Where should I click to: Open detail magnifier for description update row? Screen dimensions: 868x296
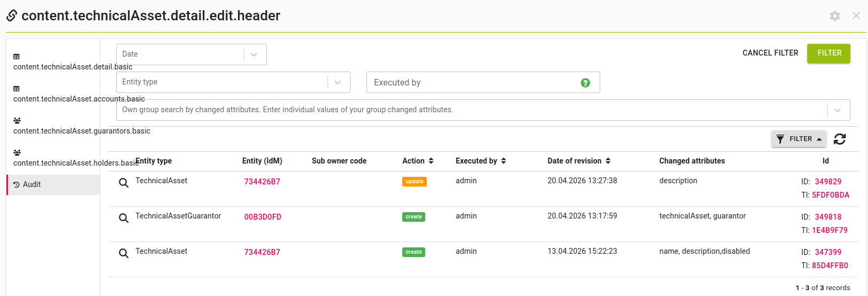pyautogui.click(x=123, y=183)
